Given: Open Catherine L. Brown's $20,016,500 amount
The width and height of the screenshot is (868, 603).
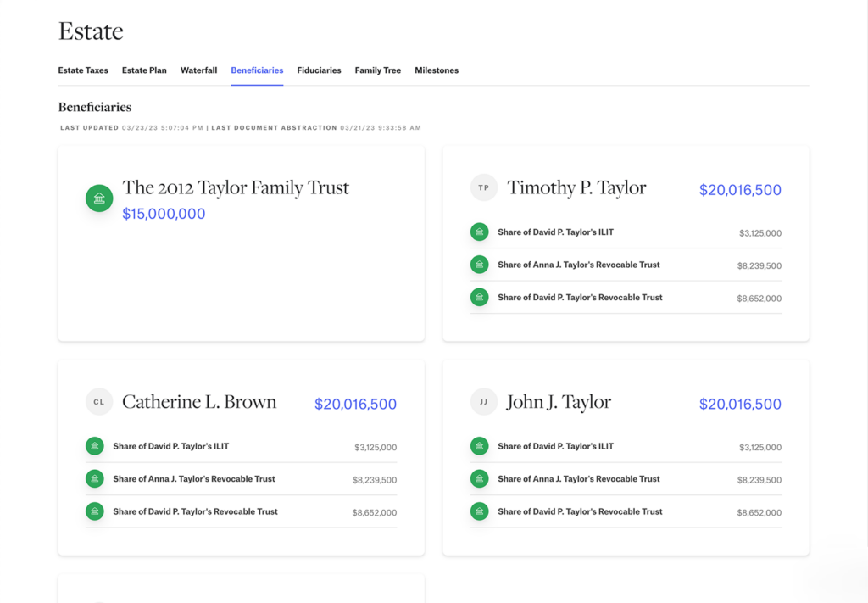Looking at the screenshot, I should pos(355,404).
